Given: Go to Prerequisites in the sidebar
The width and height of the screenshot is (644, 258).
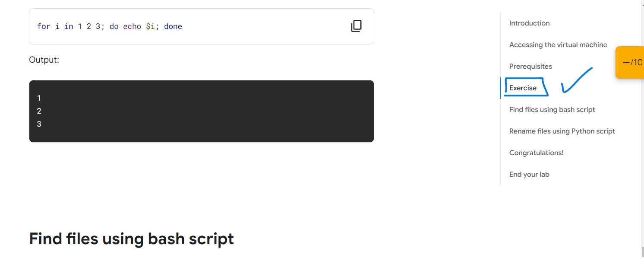Looking at the screenshot, I should click(530, 66).
